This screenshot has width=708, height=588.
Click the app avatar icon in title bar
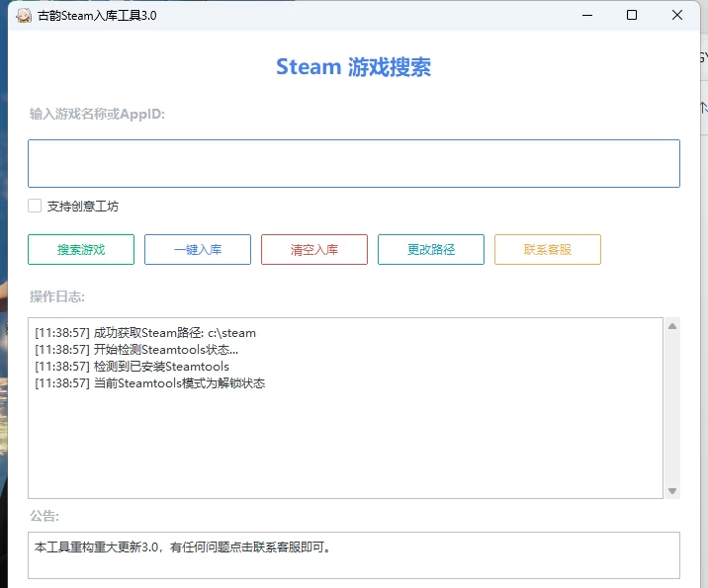24,16
